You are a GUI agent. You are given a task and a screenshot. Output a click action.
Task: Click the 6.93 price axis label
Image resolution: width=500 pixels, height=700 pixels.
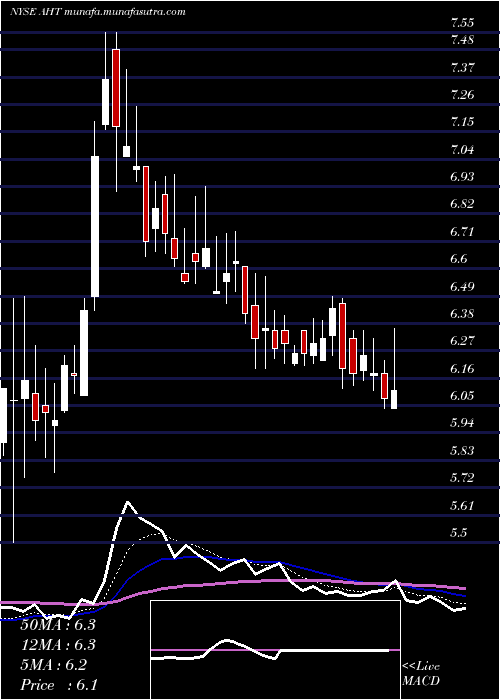pyautogui.click(x=462, y=177)
